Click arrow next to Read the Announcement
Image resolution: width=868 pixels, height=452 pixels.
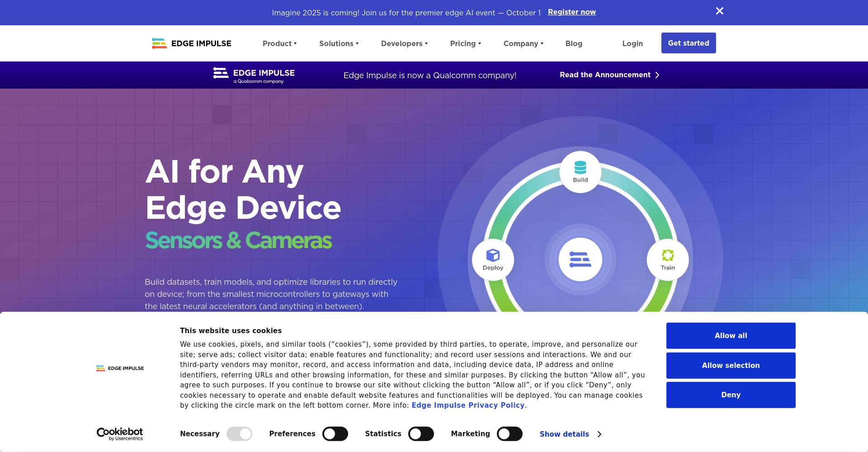pyautogui.click(x=657, y=75)
